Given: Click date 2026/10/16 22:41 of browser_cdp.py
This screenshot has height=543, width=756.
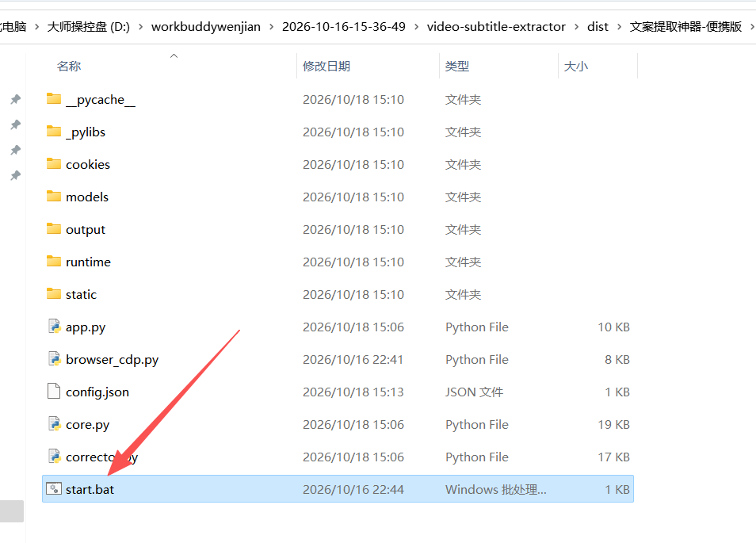Looking at the screenshot, I should coord(353,360).
